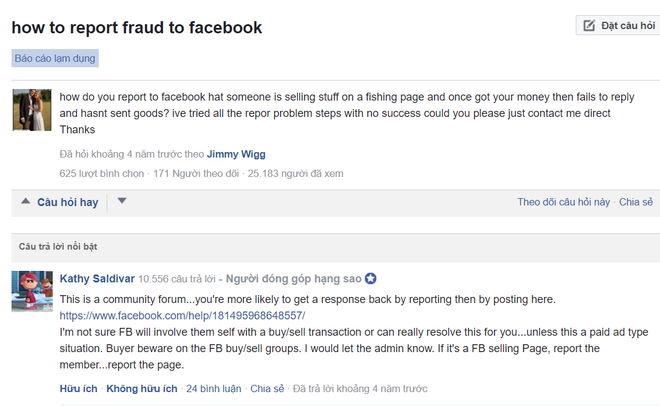Mark the answer as Không hữu ích
660x406 pixels.
click(x=142, y=388)
